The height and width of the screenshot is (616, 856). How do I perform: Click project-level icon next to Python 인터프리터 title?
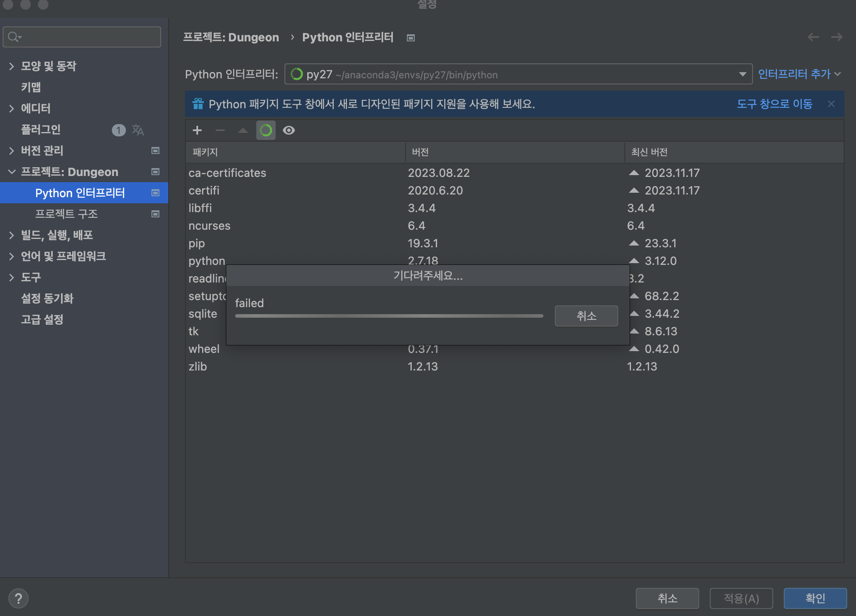[x=411, y=38]
